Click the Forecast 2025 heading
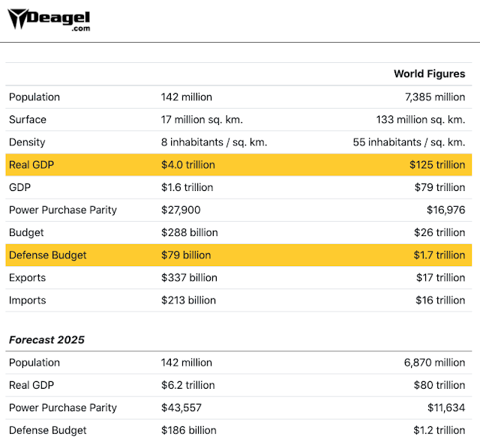The height and width of the screenshot is (448, 480). pos(46,339)
